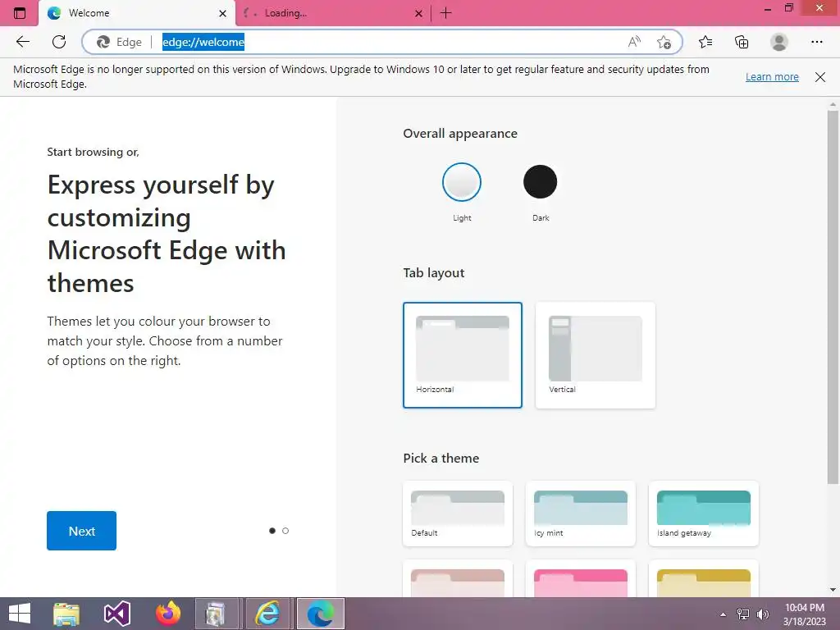
Task: Click the grey application icon beside Firefox
Action: [217, 614]
